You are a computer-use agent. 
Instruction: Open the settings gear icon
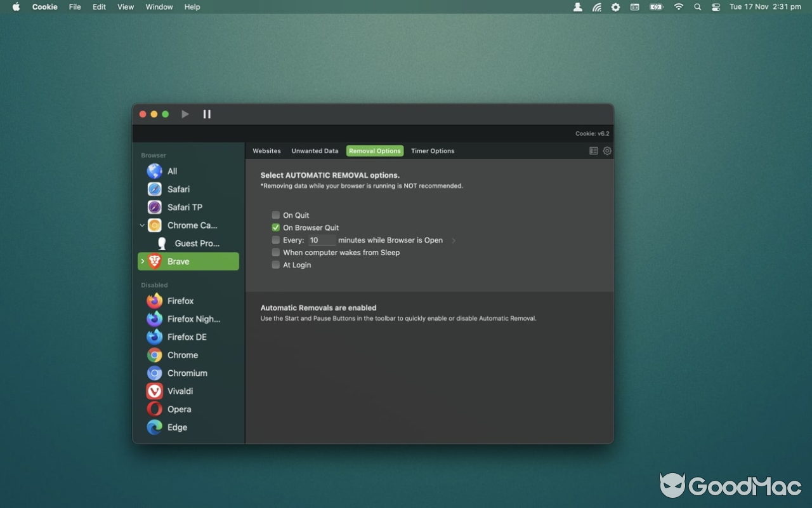[607, 151]
